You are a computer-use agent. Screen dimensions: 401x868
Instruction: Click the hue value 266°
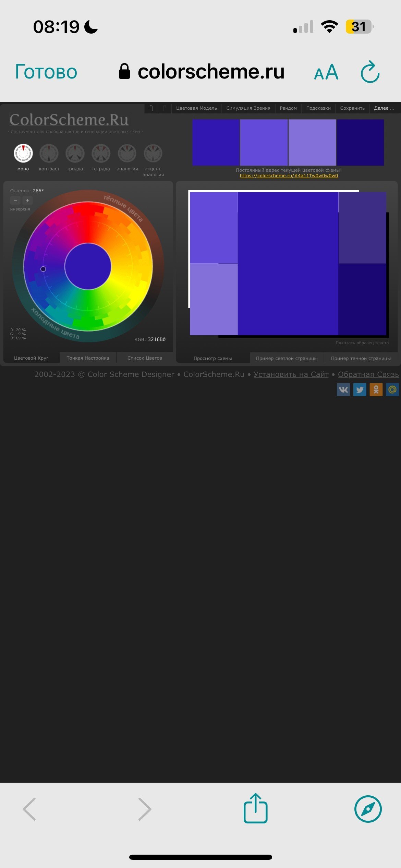pos(38,191)
